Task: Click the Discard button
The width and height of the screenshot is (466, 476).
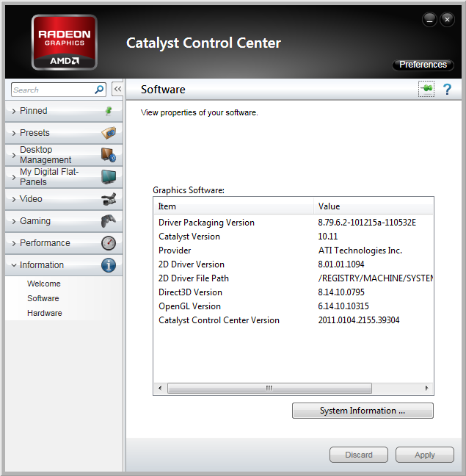Action: [359, 455]
